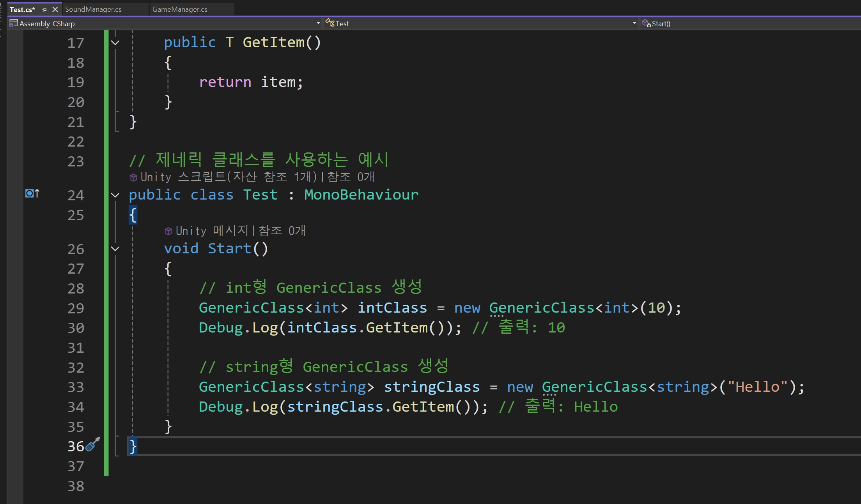This screenshot has width=861, height=504.
Task: Click the Test class icon in navigation bar
Action: coord(330,23)
